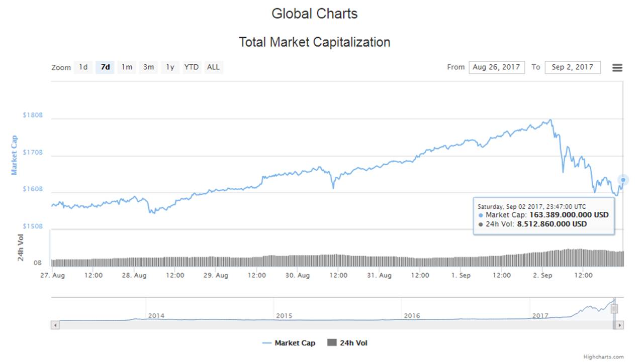644x364 pixels.
Task: Show ALL time range
Action: [213, 67]
